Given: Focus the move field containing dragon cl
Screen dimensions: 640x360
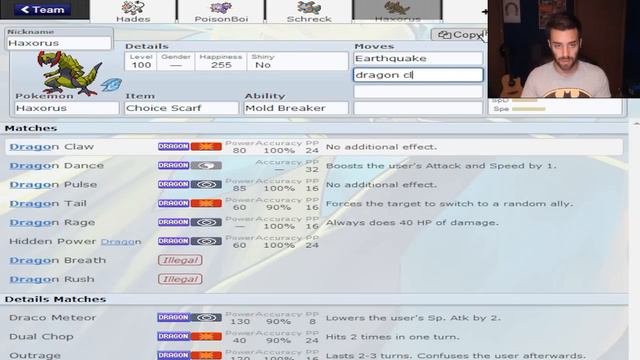Looking at the screenshot, I should 418,75.
